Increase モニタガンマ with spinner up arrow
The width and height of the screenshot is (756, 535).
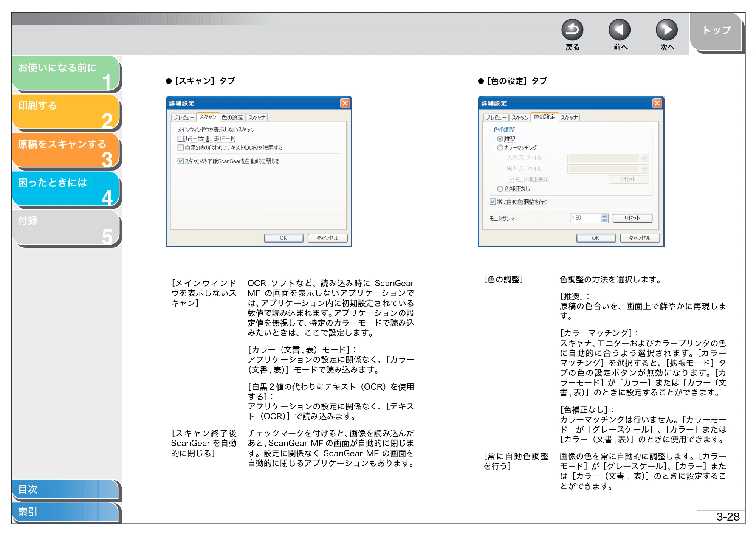(604, 216)
